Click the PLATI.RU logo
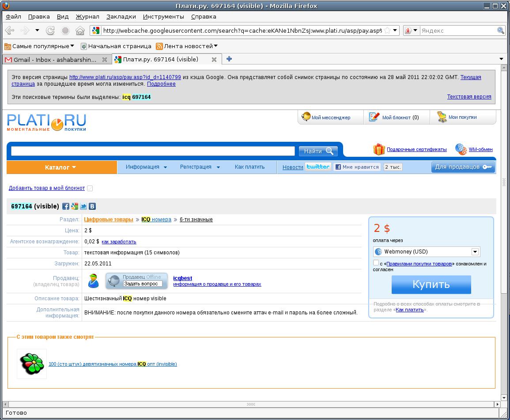This screenshot has height=420, width=510. [46, 122]
